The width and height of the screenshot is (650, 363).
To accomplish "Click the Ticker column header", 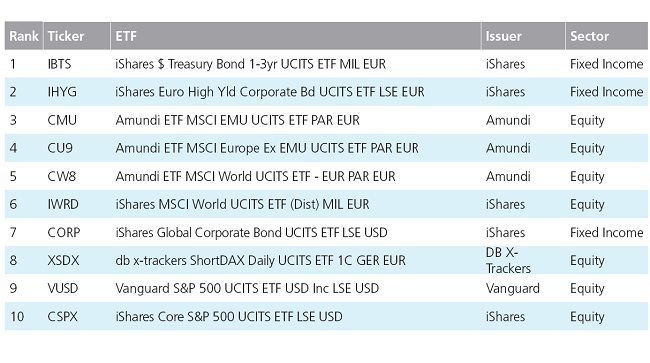I will point(77,36).
